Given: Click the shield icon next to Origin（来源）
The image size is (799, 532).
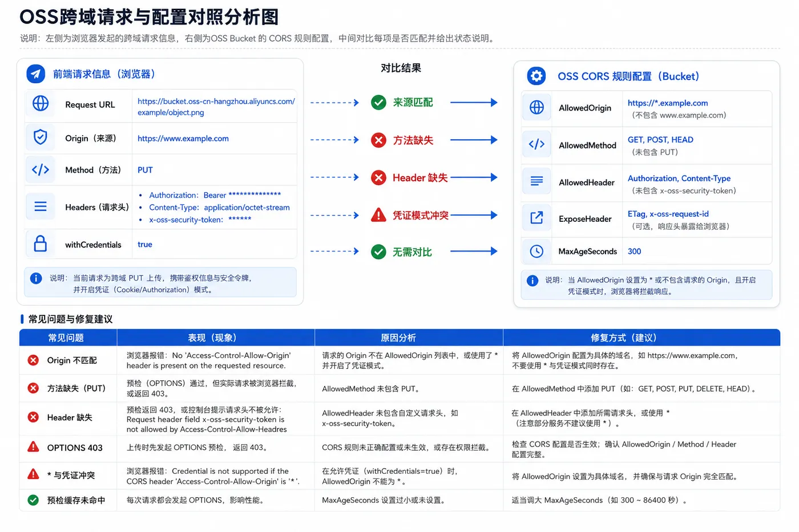Looking at the screenshot, I should [41, 137].
